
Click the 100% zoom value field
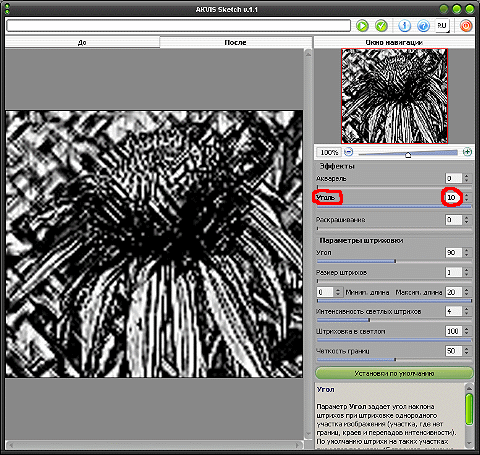329,152
